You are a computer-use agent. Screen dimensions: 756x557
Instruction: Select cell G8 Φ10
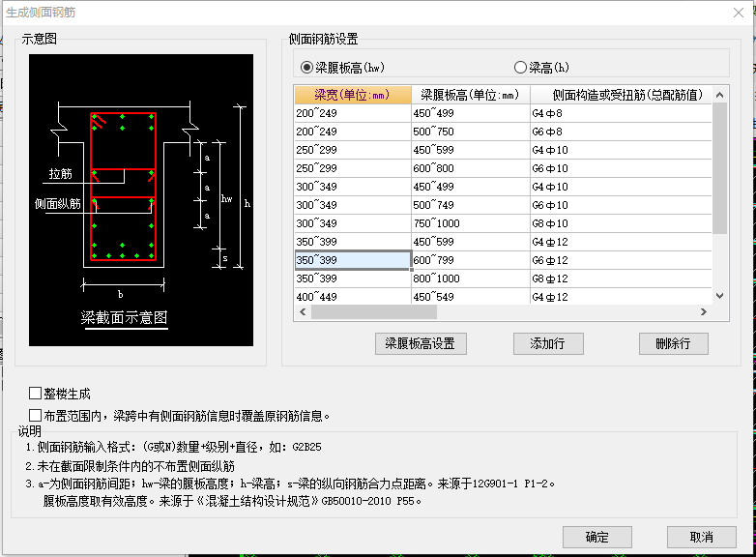coord(621,223)
